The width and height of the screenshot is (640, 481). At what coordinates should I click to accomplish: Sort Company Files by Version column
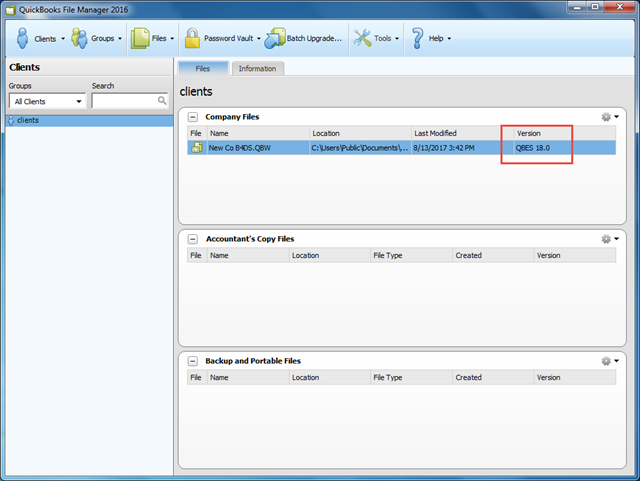pyautogui.click(x=565, y=133)
